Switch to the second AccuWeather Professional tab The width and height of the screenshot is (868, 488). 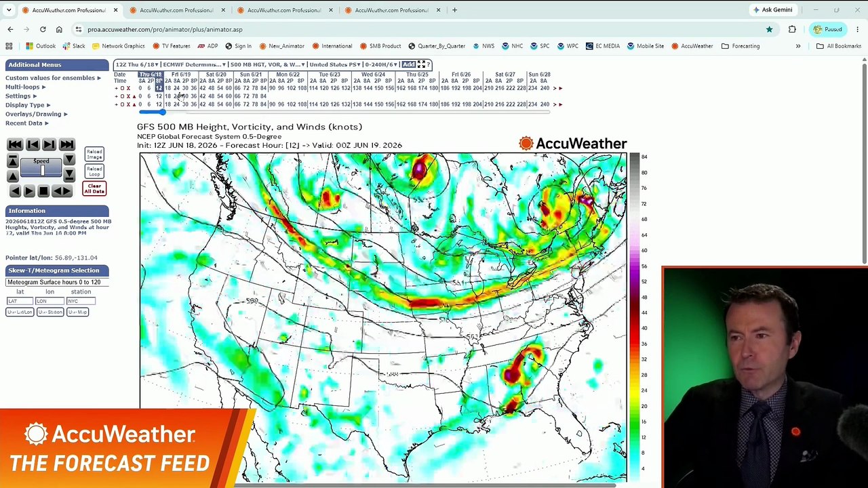176,10
